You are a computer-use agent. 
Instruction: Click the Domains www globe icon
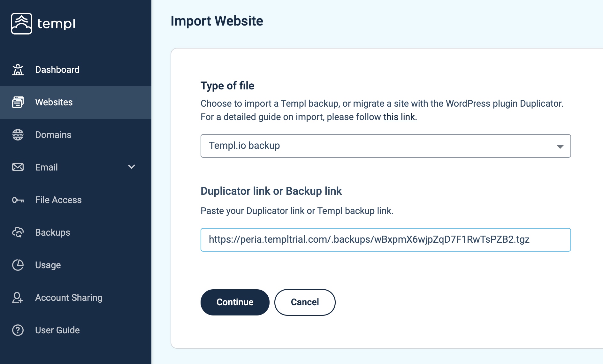pyautogui.click(x=18, y=135)
